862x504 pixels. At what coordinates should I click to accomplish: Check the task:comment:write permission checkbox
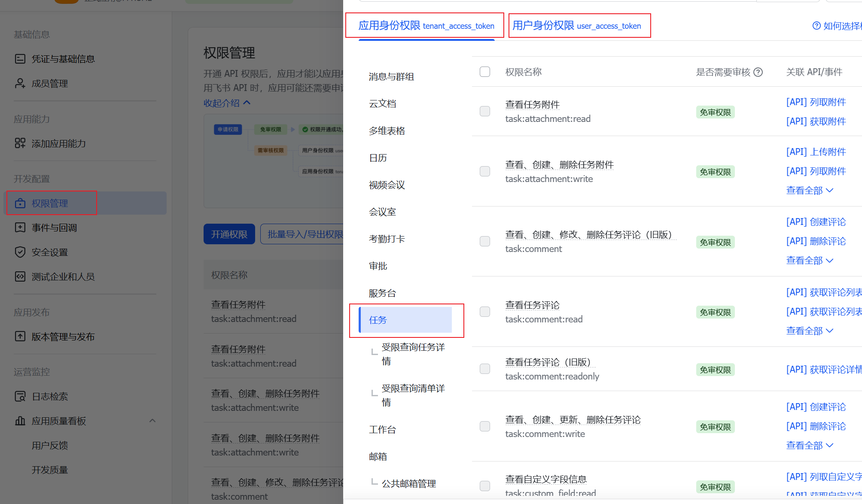485,426
